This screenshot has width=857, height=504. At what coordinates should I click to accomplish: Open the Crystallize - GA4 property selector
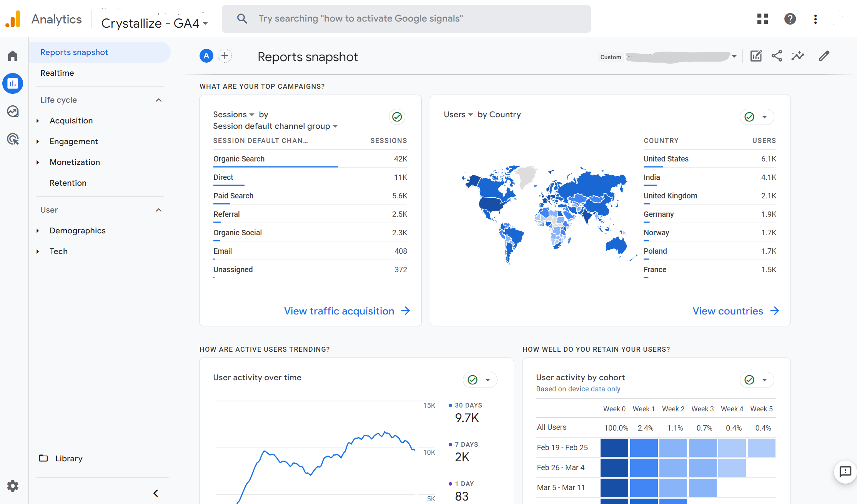155,23
